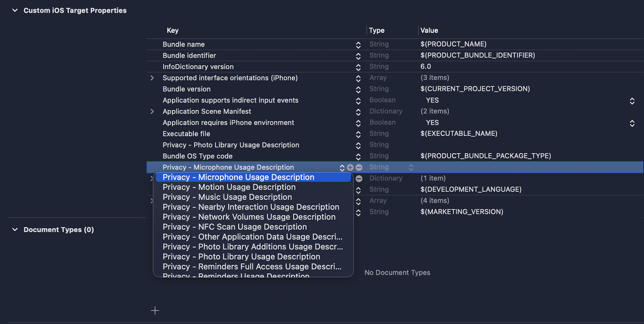Select Privacy - Photo Library Usage Description in popup
The width and height of the screenshot is (644, 324).
[242, 257]
